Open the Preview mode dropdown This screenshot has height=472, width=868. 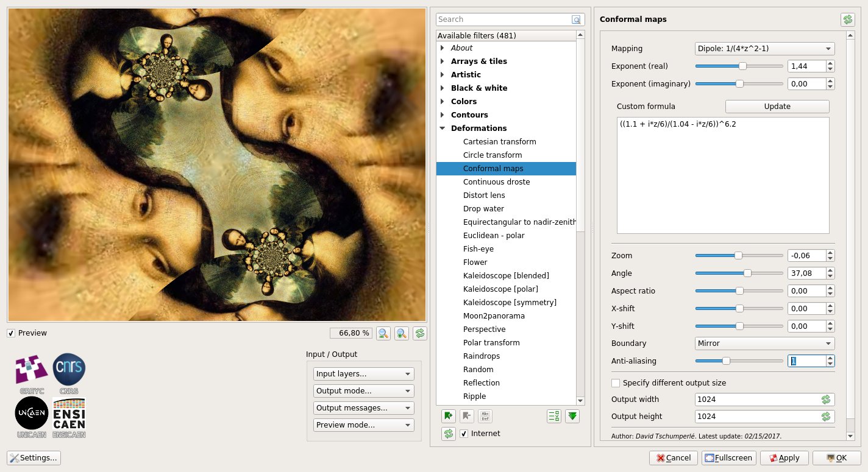364,425
